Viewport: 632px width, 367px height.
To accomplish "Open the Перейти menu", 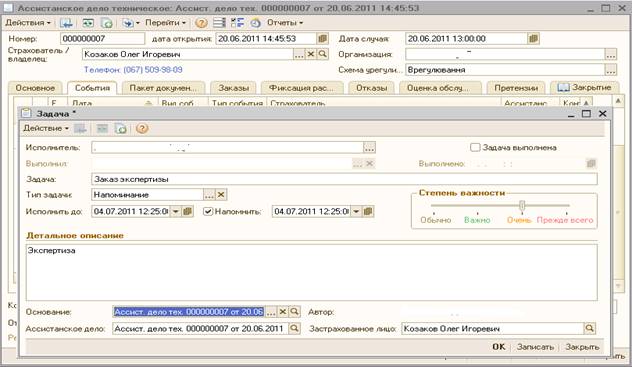I will coord(165,23).
